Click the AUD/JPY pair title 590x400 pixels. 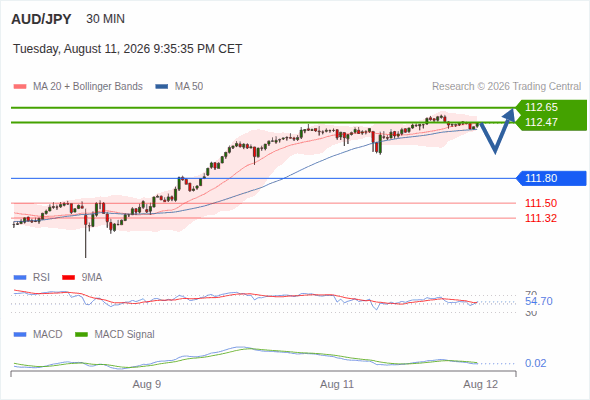tap(41, 19)
